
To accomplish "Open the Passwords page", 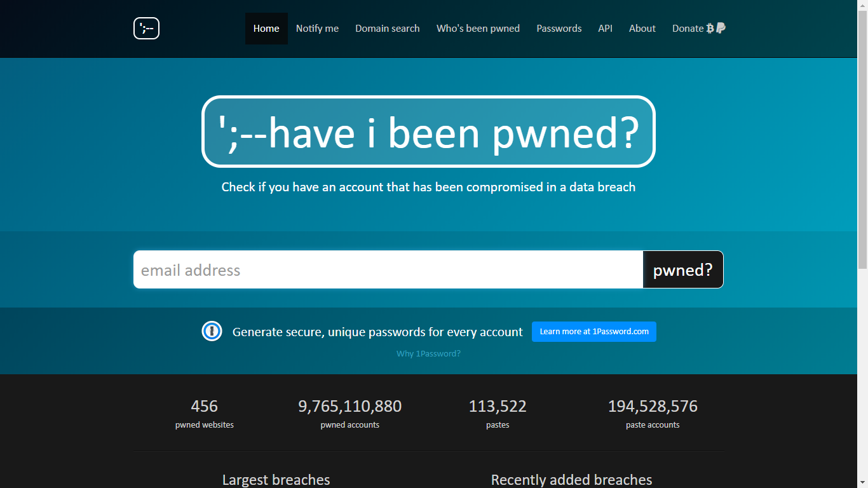I will 559,28.
